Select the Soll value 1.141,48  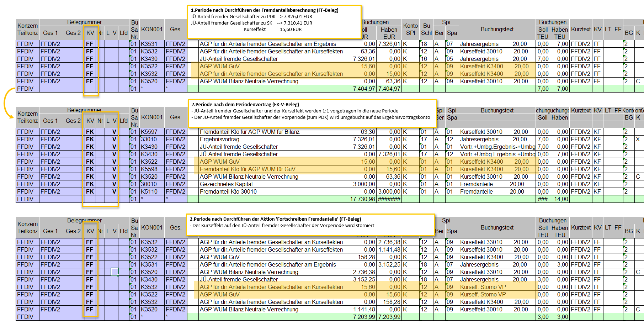pyautogui.click(x=362, y=309)
